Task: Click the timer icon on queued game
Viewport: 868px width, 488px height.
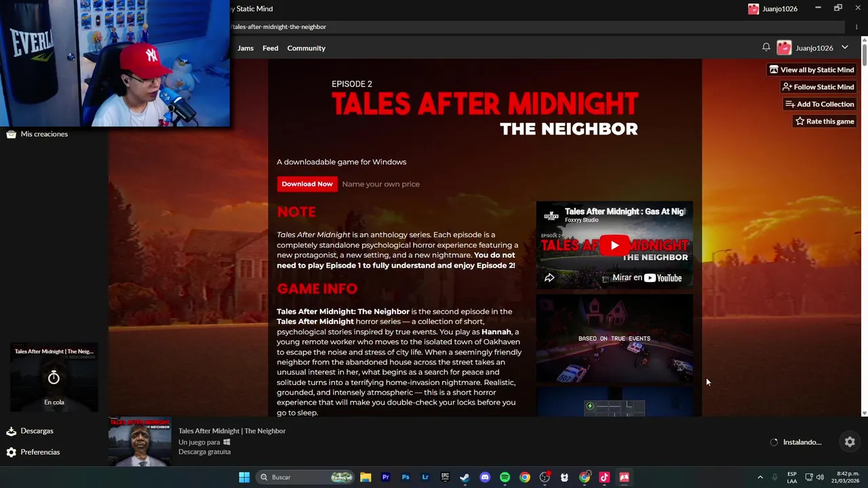Action: (x=54, y=378)
